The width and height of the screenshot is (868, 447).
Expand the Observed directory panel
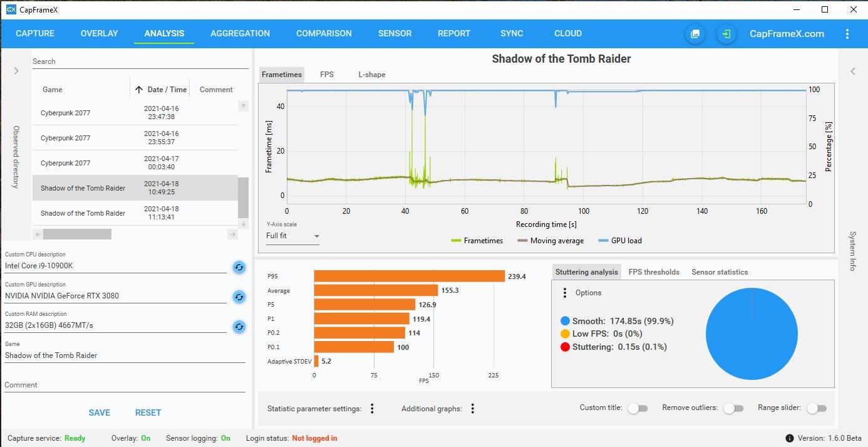tap(16, 71)
